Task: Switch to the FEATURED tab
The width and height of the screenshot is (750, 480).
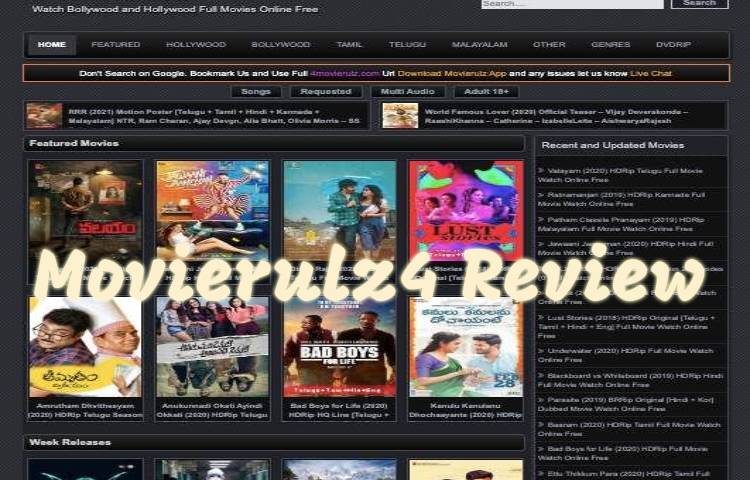Action: tap(116, 45)
